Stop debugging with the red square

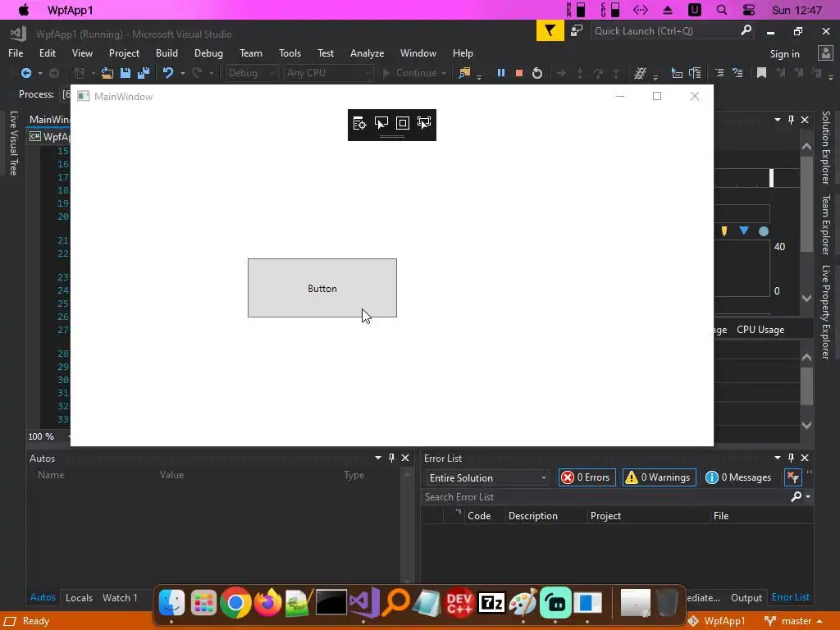tap(518, 73)
